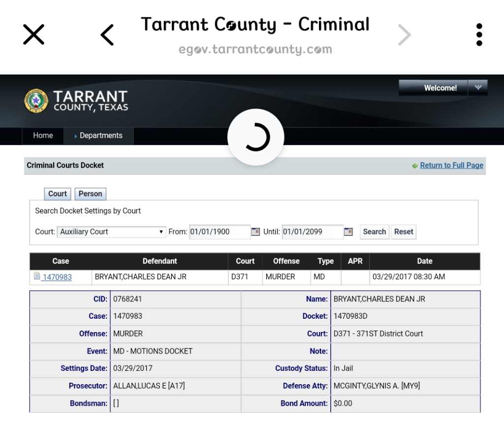This screenshot has width=504, height=424.
Task: Open the Court selection dropdown
Action: coord(112,232)
